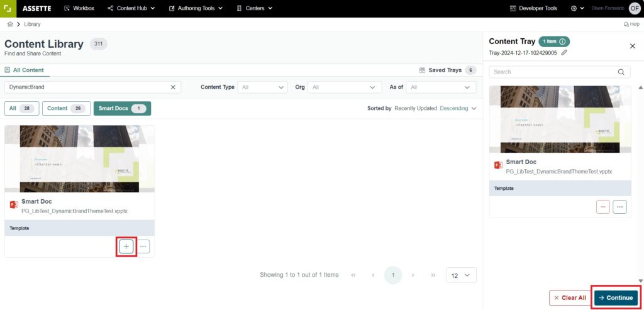Switch to the All results tab
Image resolution: width=644 pixels, height=310 pixels.
21,108
